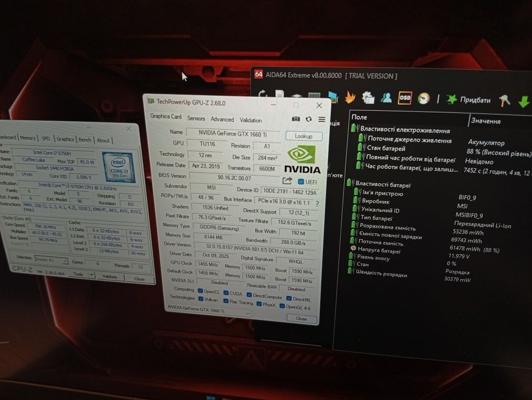Click the Значення column header in AIDA64
The width and height of the screenshot is (532, 400).
click(486, 121)
